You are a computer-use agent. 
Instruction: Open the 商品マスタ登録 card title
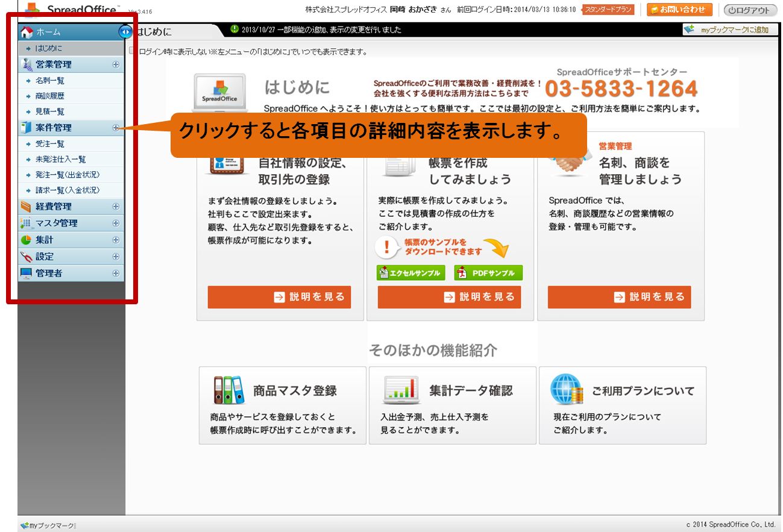(x=295, y=390)
